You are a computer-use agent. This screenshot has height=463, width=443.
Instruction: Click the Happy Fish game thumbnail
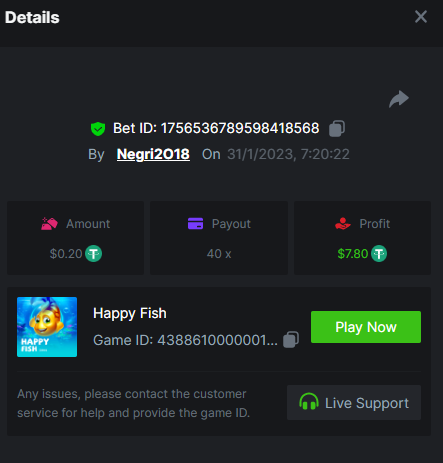(x=47, y=327)
